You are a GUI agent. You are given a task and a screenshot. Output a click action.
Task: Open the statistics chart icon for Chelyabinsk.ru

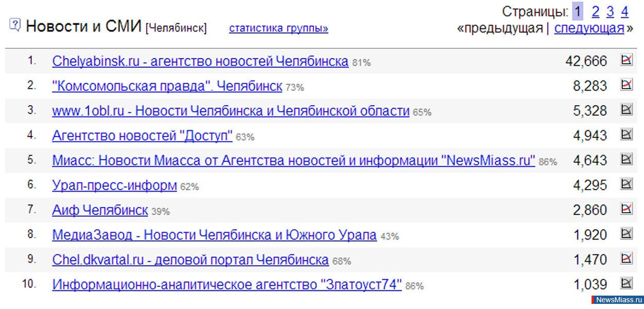(x=626, y=60)
